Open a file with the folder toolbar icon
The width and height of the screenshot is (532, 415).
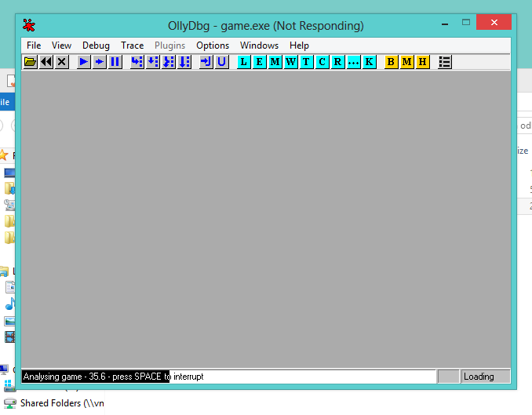(30, 62)
